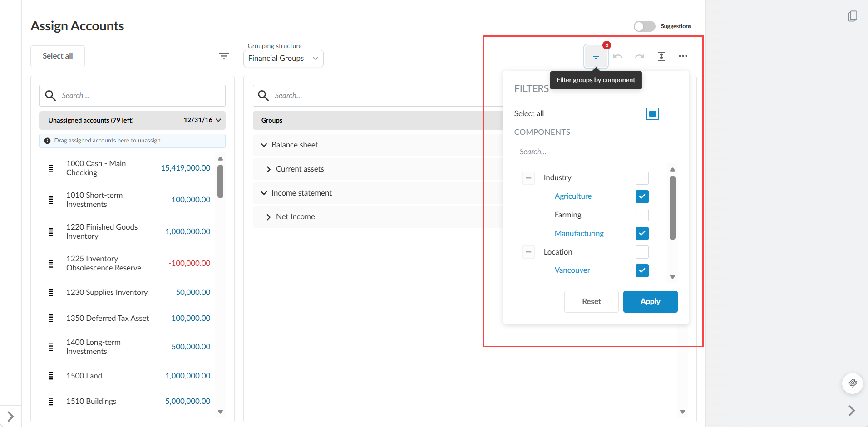Collapse the Balance sheet group
This screenshot has height=427, width=868.
tap(264, 145)
